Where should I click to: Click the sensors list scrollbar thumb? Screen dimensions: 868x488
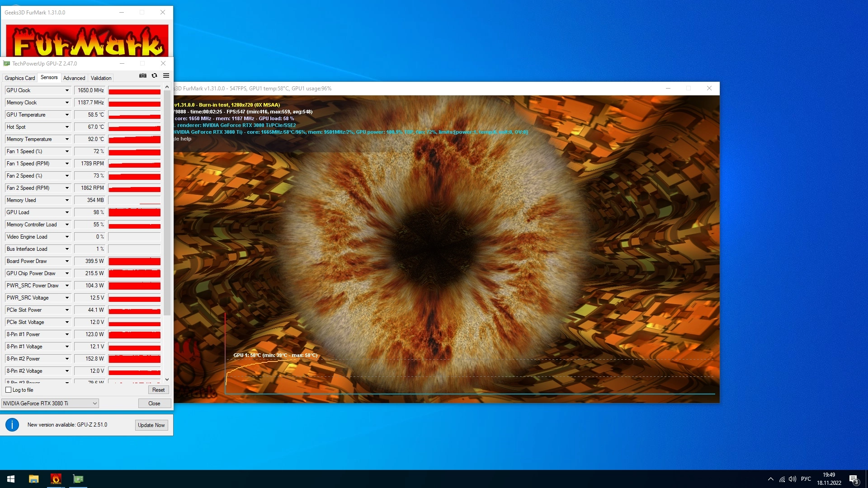click(x=167, y=202)
